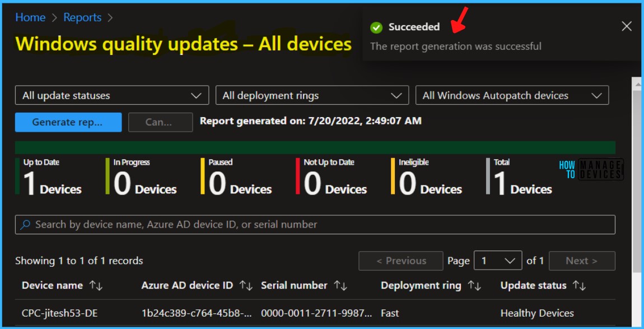The width and height of the screenshot is (644, 329).
Task: Open the Home breadcrumb link
Action: pyautogui.click(x=30, y=17)
